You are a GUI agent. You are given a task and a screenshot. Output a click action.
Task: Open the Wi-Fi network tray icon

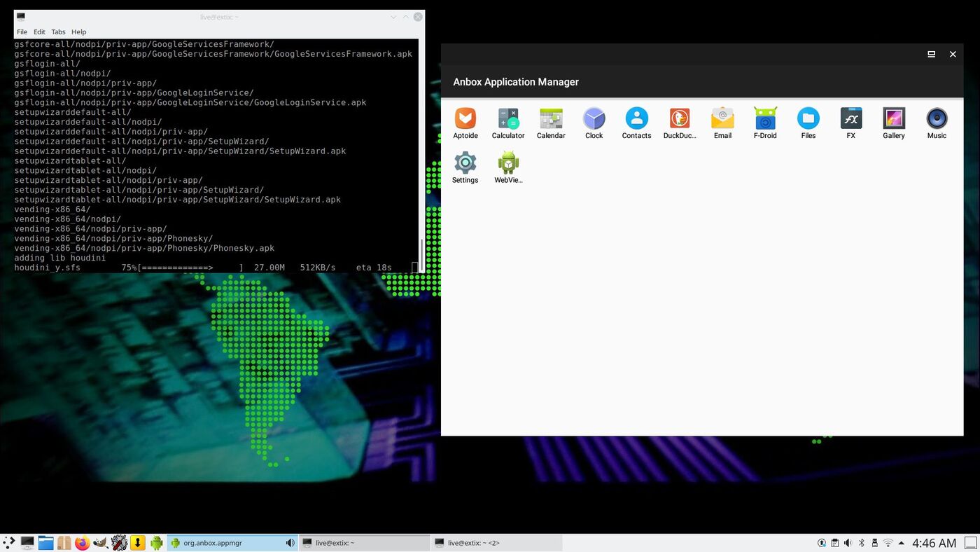click(888, 543)
